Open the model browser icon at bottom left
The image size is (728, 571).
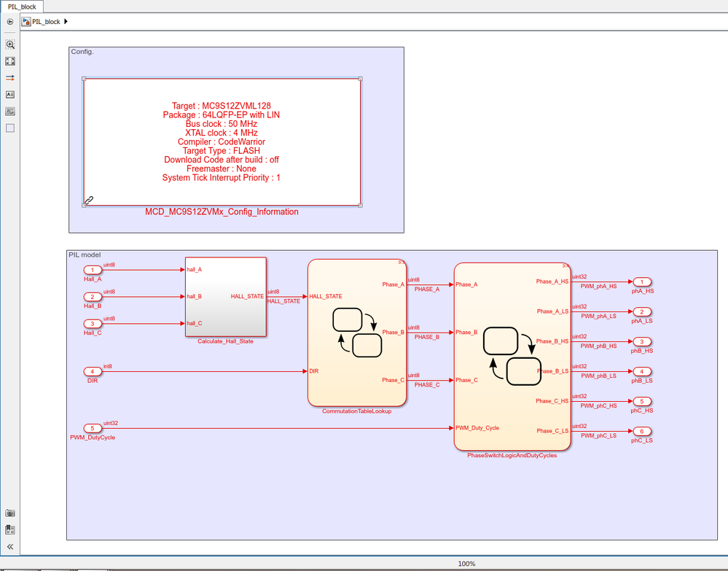pos(9,529)
